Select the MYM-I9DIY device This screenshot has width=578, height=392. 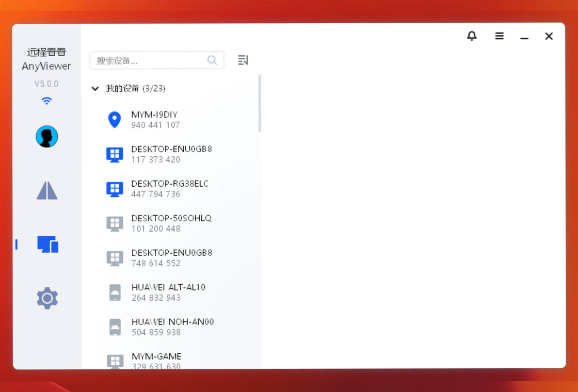click(155, 120)
